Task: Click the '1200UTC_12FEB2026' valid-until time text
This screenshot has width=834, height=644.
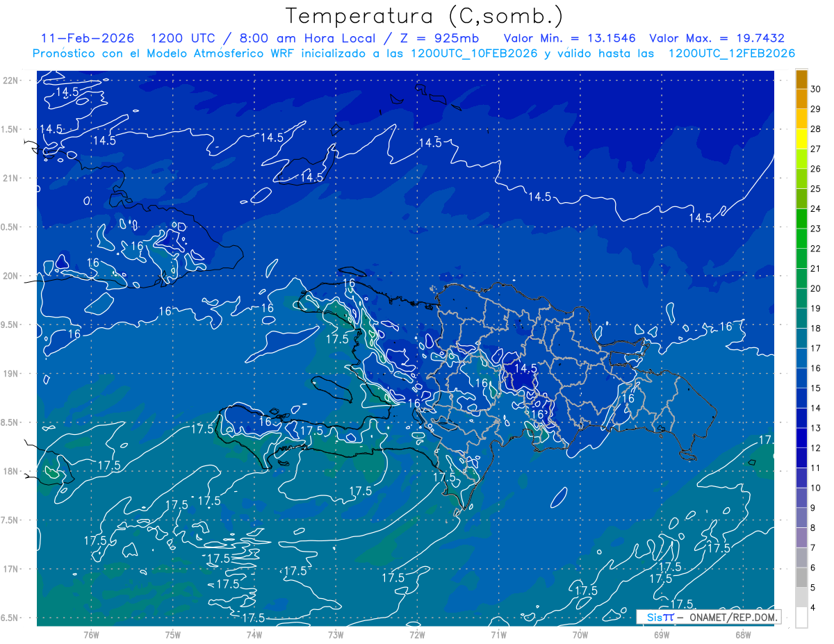Action: pos(732,53)
